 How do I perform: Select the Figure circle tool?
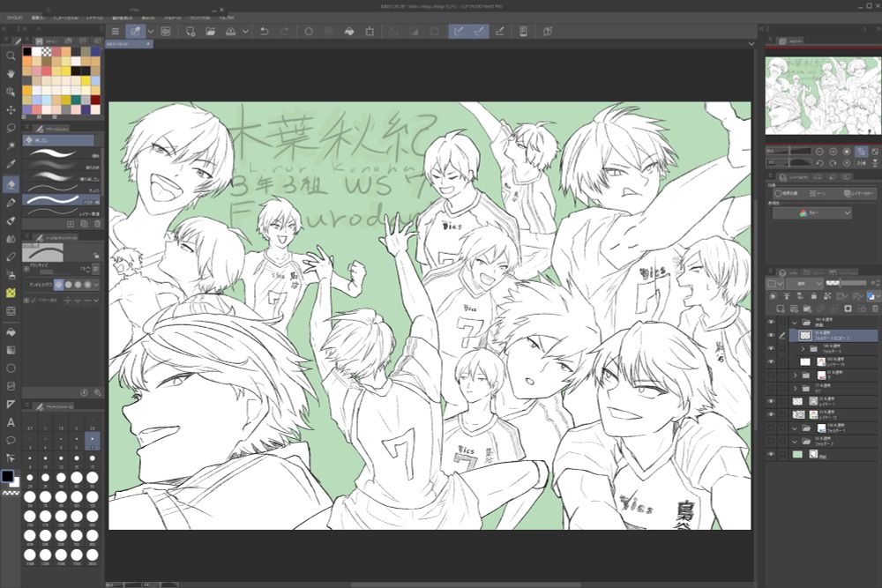click(x=11, y=368)
